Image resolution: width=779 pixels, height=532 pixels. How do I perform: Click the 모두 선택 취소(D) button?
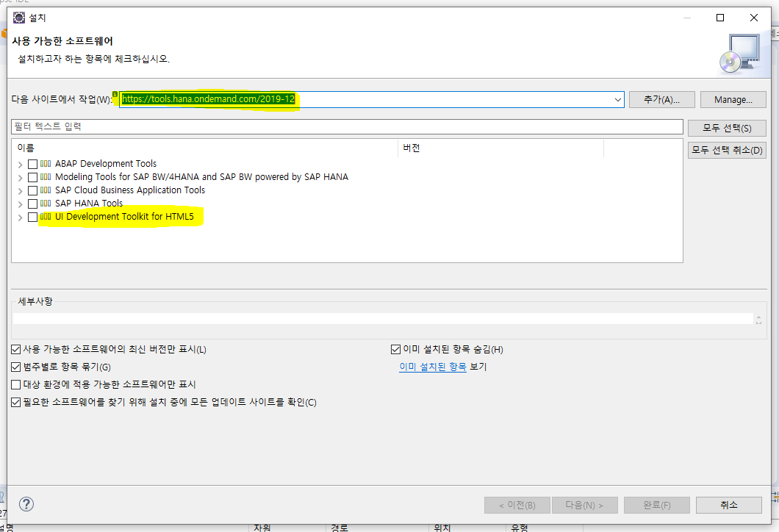[x=727, y=150]
